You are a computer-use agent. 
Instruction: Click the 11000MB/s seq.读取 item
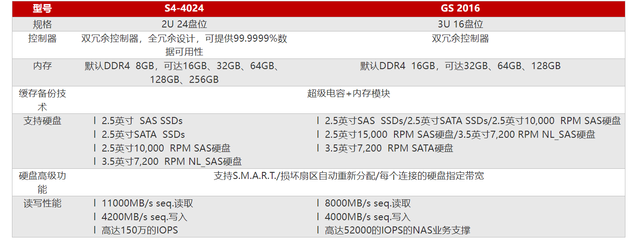pos(147,204)
